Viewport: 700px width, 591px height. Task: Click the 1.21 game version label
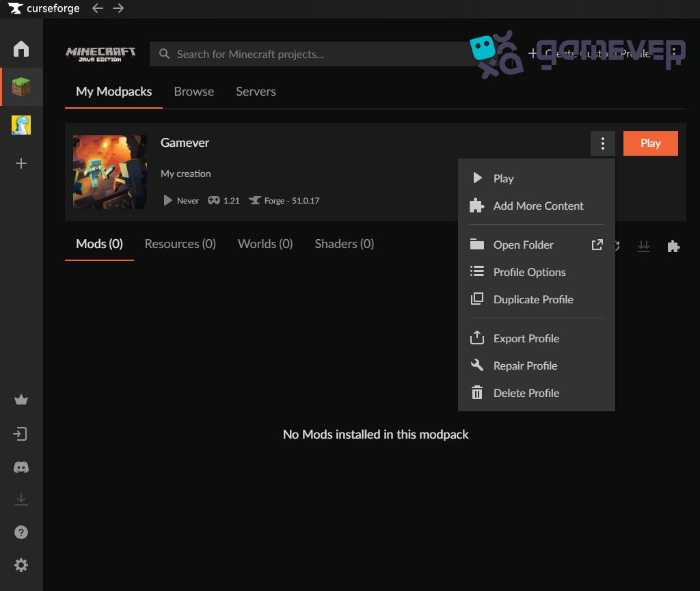coord(231,201)
